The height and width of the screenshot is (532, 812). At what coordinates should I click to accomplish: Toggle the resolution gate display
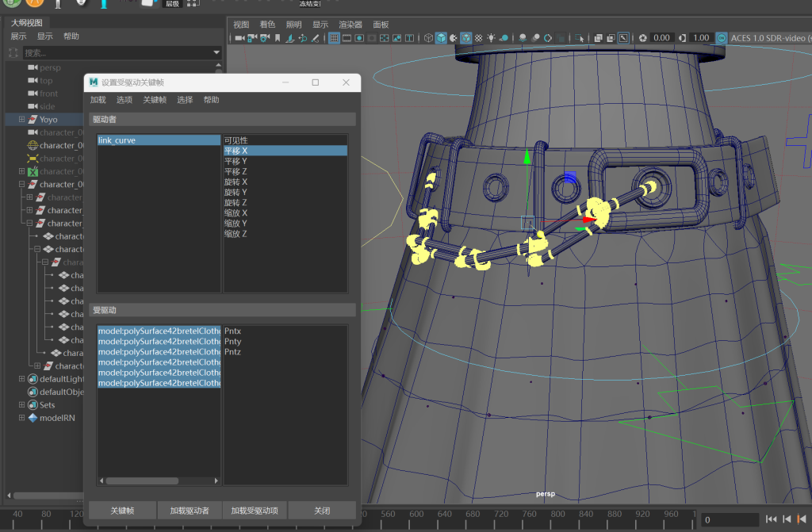359,38
